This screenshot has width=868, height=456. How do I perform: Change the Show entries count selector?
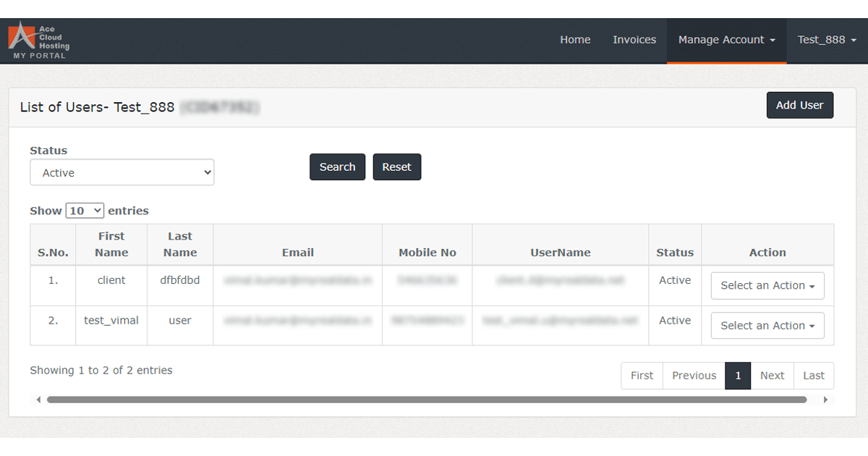pyautogui.click(x=85, y=210)
